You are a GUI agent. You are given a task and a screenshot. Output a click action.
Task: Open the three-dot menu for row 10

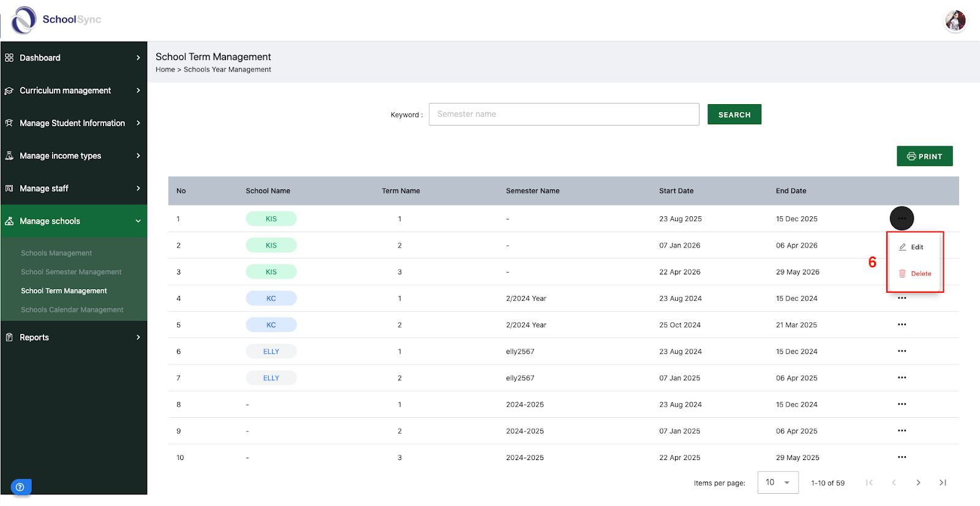(x=902, y=457)
